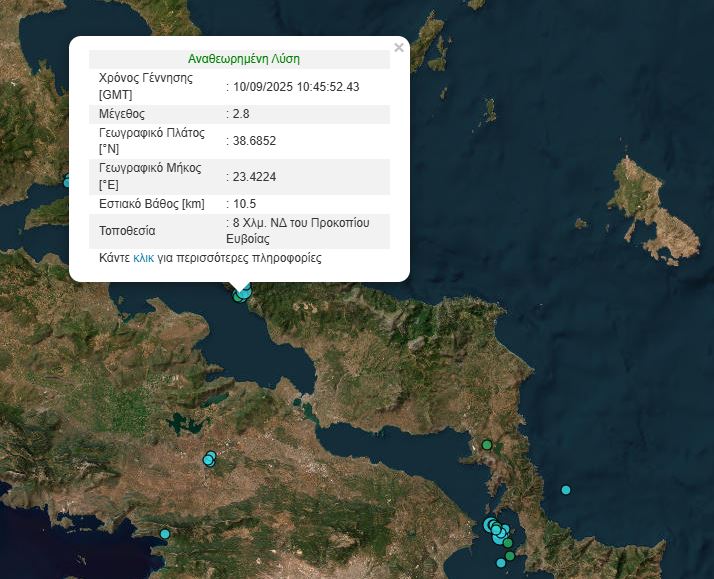Screen dimensions: 714x579
Task: Click the 'Αναθεωρημένη Λύση' header in popup
Action: pyautogui.click(x=243, y=59)
